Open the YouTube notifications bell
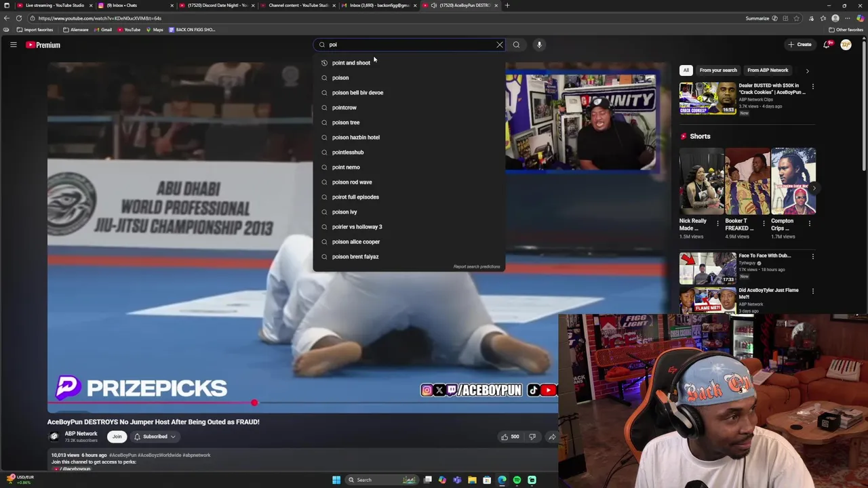Screen dimensions: 868x488 [827, 45]
